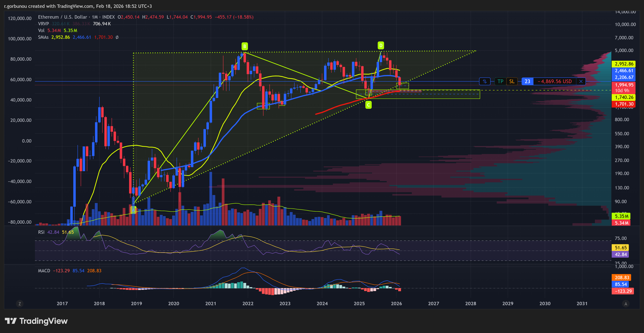Select the green B pattern point marker
644x333 pixels.
[245, 46]
